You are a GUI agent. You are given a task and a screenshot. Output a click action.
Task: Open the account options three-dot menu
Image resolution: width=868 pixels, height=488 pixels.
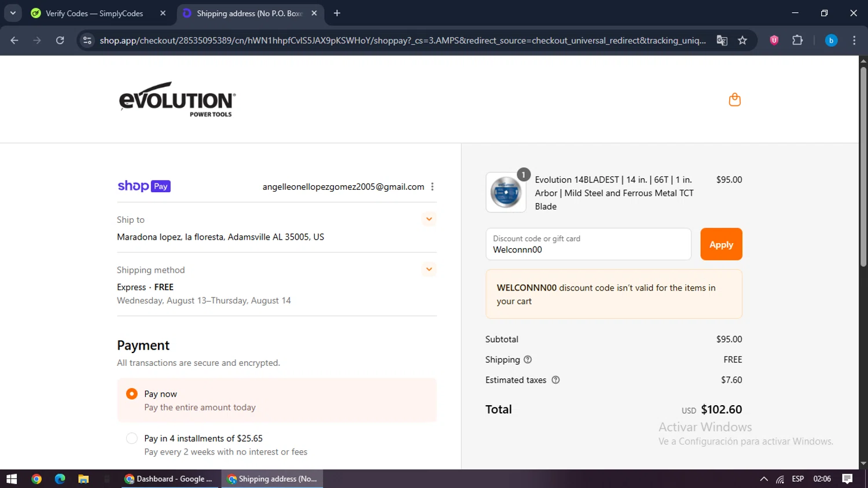coord(432,186)
